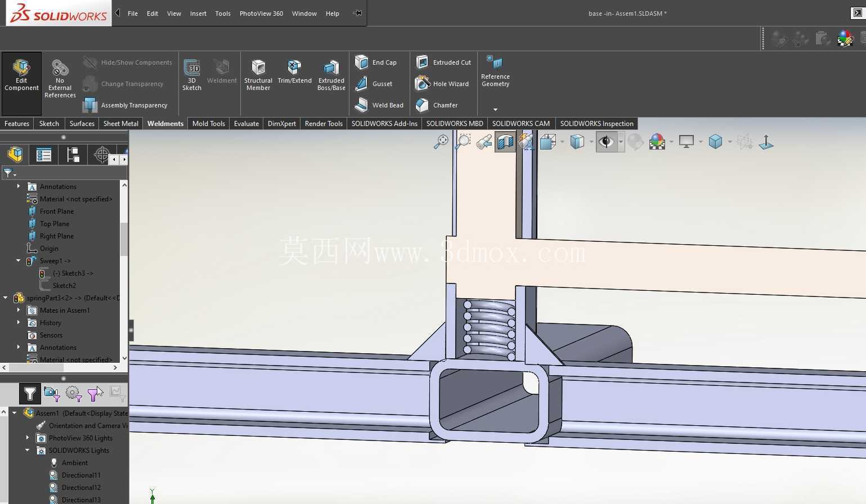Expand the Apply Scene dropdown arrow
The width and height of the screenshot is (866, 504).
tap(671, 142)
